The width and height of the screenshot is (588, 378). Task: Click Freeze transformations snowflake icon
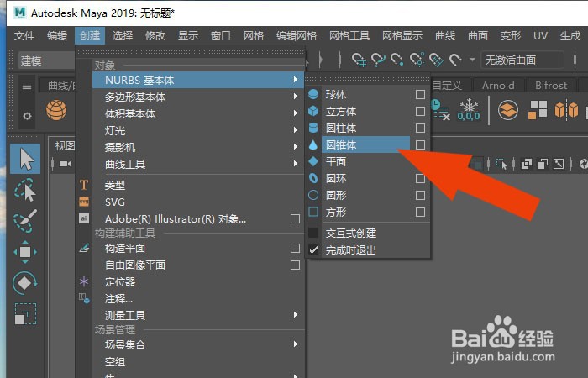(469, 110)
